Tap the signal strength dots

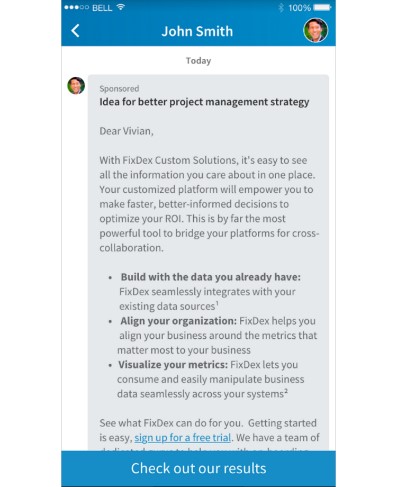tap(76, 7)
